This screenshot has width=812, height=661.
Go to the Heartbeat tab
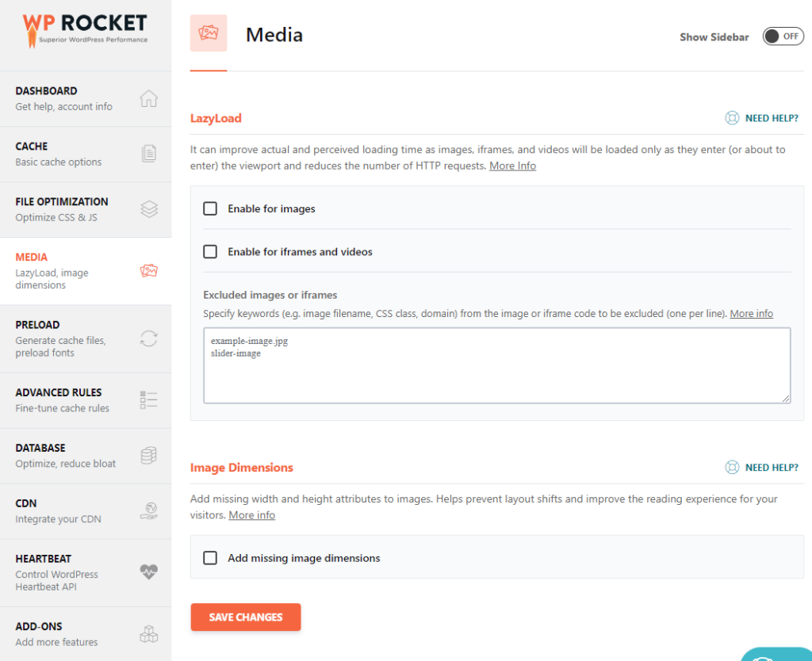[x=86, y=573]
